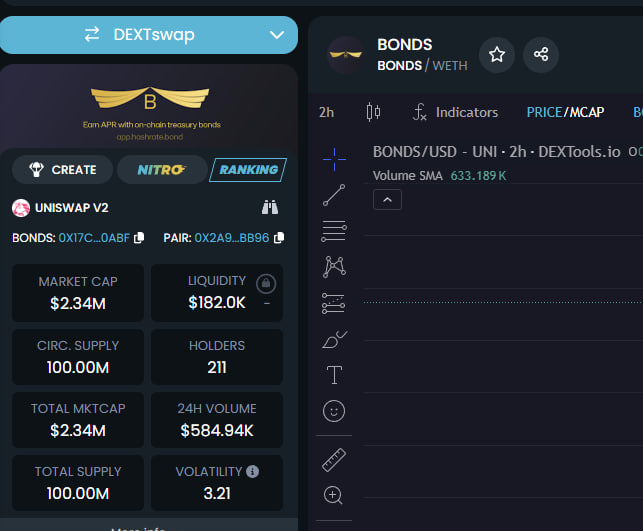The width and height of the screenshot is (643, 531).
Task: Select the crosshair cursor tool
Action: [334, 160]
